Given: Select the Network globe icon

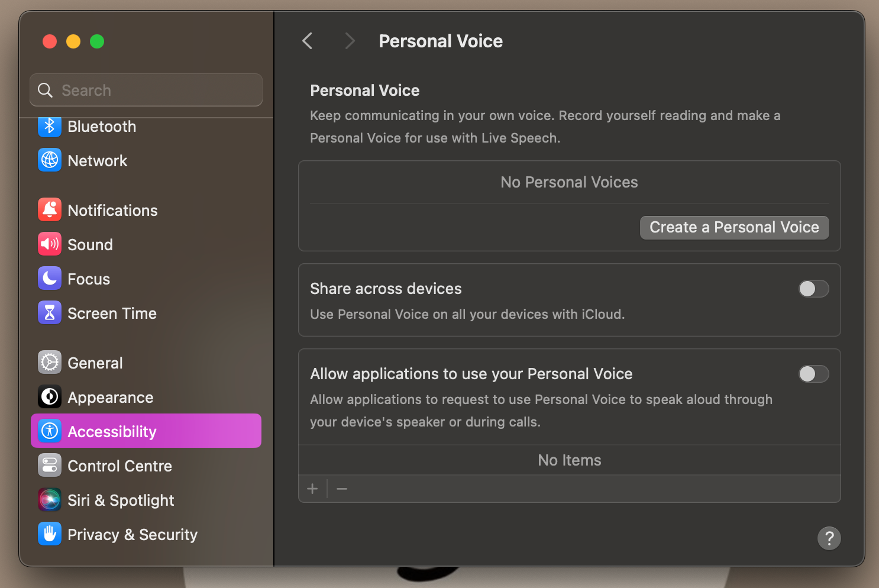Looking at the screenshot, I should [x=50, y=160].
